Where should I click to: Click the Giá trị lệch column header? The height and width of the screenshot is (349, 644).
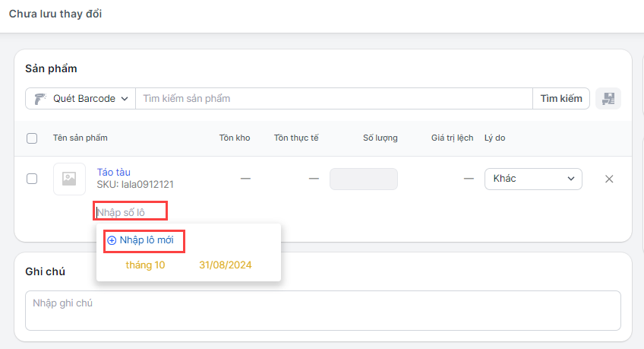pos(452,138)
